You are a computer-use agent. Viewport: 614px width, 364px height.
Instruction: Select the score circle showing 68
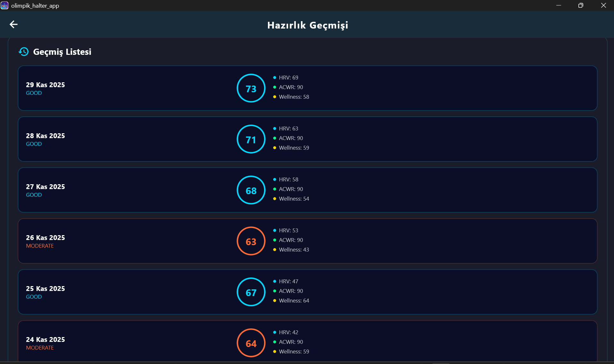pyautogui.click(x=251, y=190)
